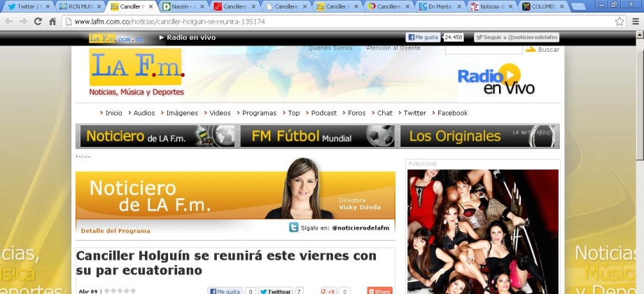The image size is (644, 294).
Task: Switch to the Noticias tab
Action: point(491,6)
